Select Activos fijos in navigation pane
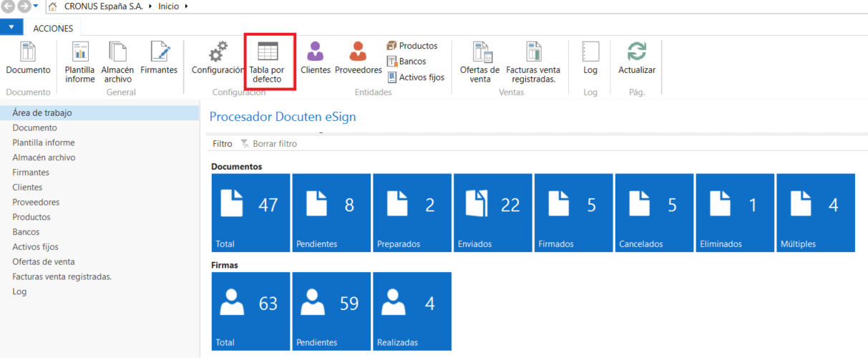This screenshot has width=868, height=358. 99,247
